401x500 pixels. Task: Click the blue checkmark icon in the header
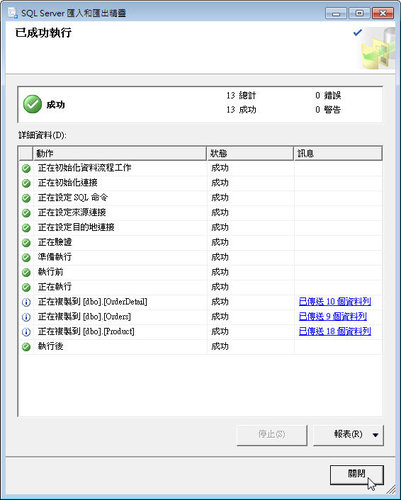(x=358, y=33)
